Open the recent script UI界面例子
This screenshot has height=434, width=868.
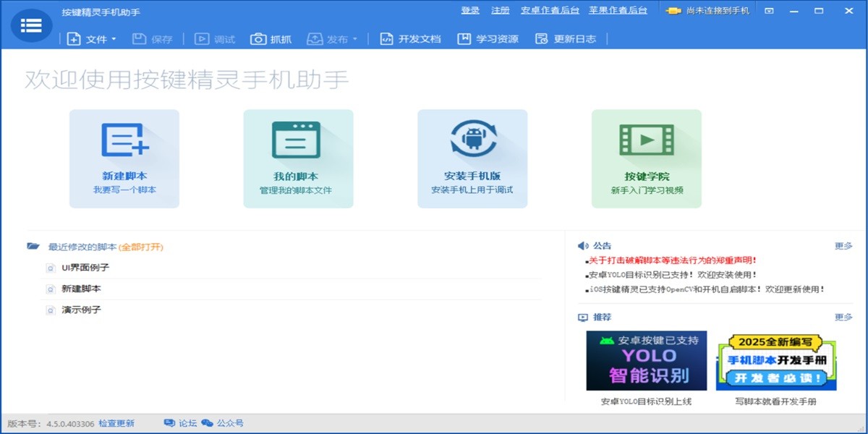point(85,268)
